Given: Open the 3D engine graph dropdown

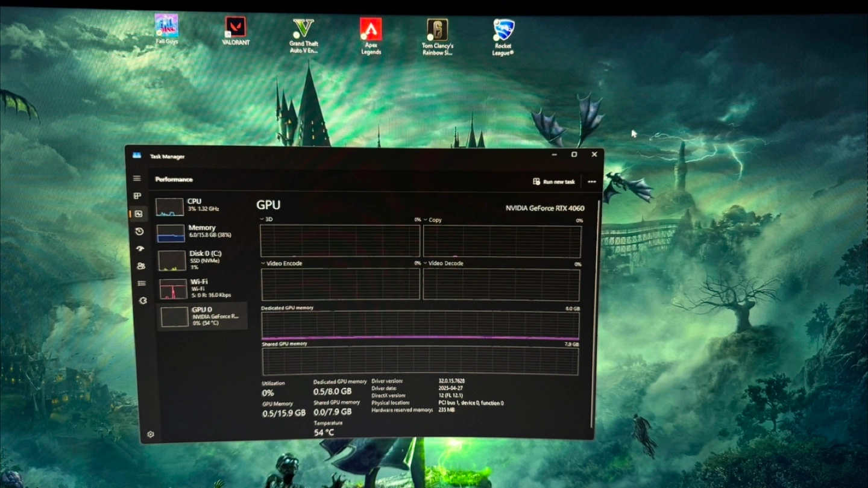Looking at the screenshot, I should tap(266, 219).
